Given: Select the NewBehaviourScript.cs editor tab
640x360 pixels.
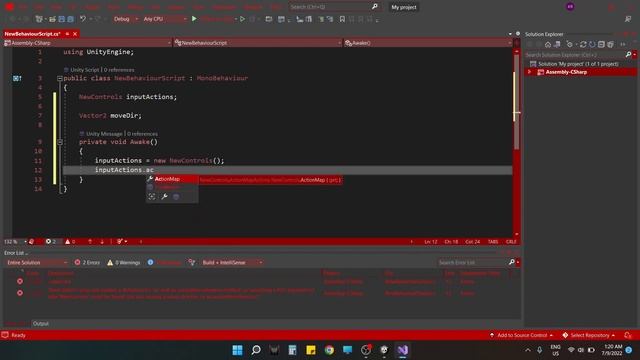Looking at the screenshot, I should pos(32,34).
